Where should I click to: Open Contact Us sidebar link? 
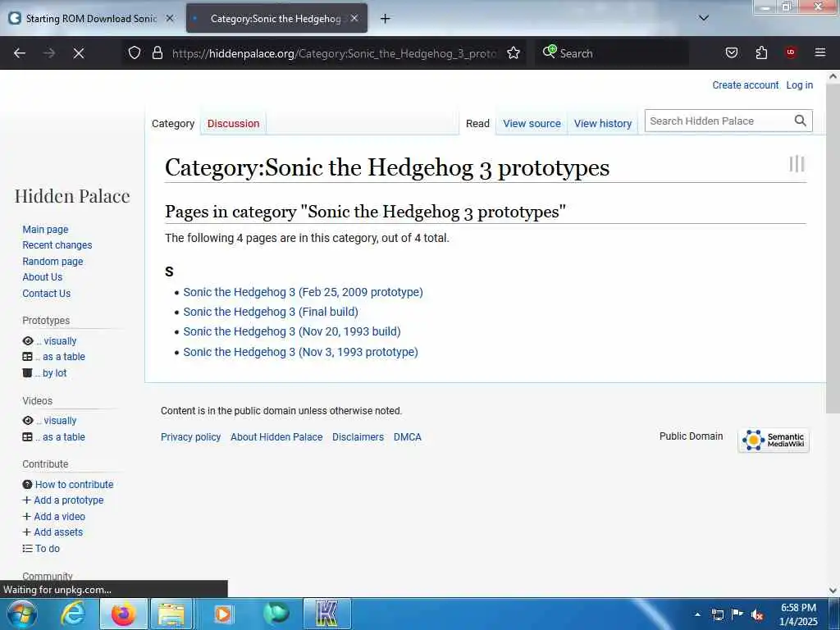(x=47, y=294)
